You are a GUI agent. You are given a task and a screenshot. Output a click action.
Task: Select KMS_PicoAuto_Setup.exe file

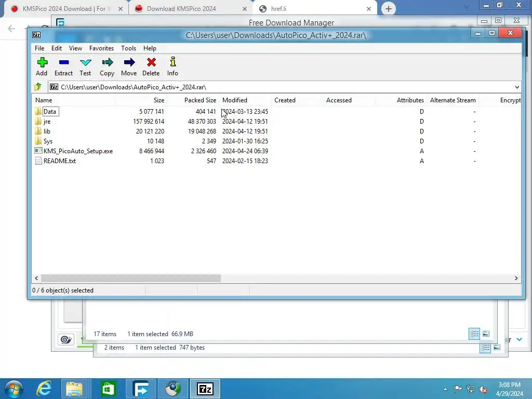tap(78, 151)
